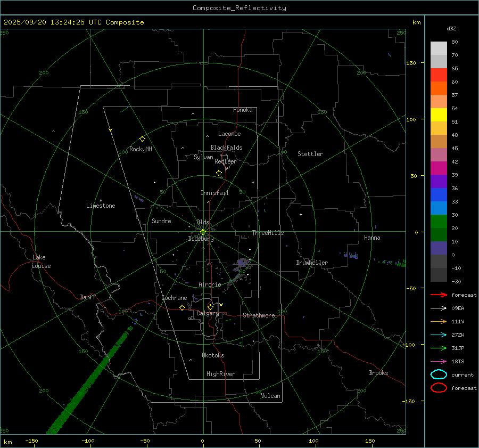The width and height of the screenshot is (479, 448).
Task: Select the cyan current ellipse legend icon
Action: pyautogui.click(x=439, y=374)
